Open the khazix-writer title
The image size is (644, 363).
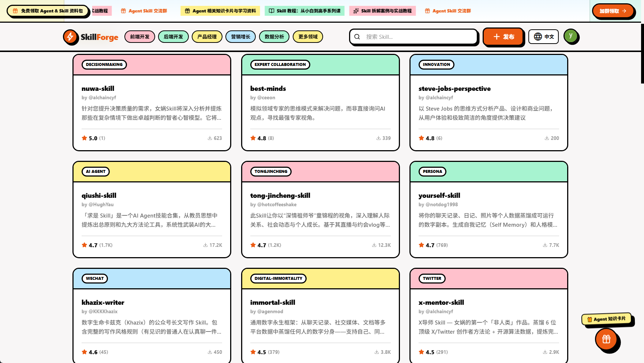103,303
